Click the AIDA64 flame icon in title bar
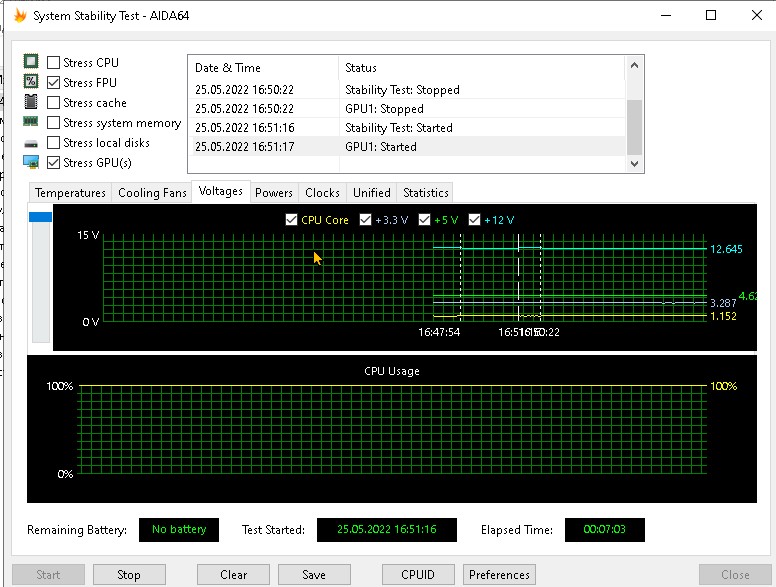Viewport: 776px width, 587px height. (x=20, y=15)
